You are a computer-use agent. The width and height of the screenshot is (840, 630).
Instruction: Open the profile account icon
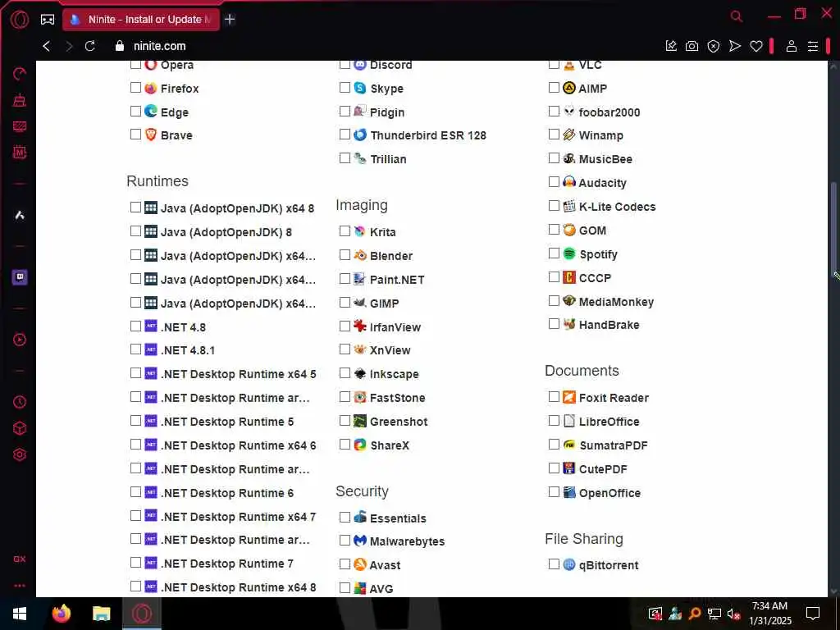tap(792, 46)
